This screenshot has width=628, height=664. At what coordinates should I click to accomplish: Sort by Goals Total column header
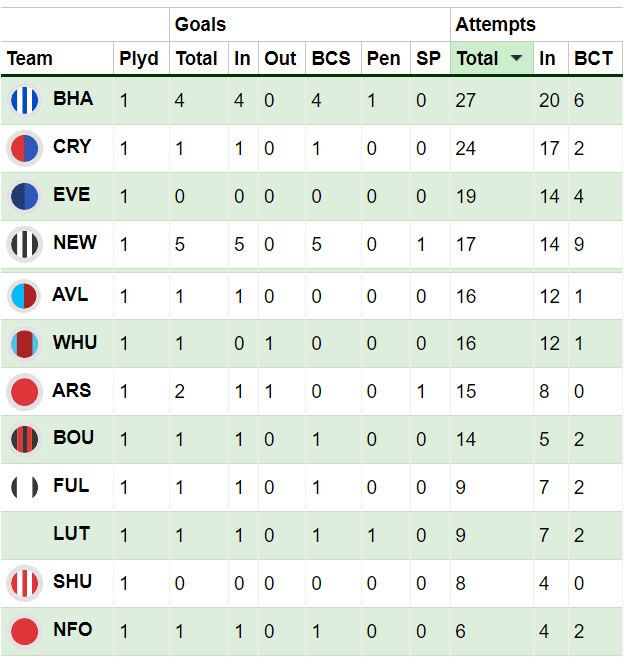[196, 59]
